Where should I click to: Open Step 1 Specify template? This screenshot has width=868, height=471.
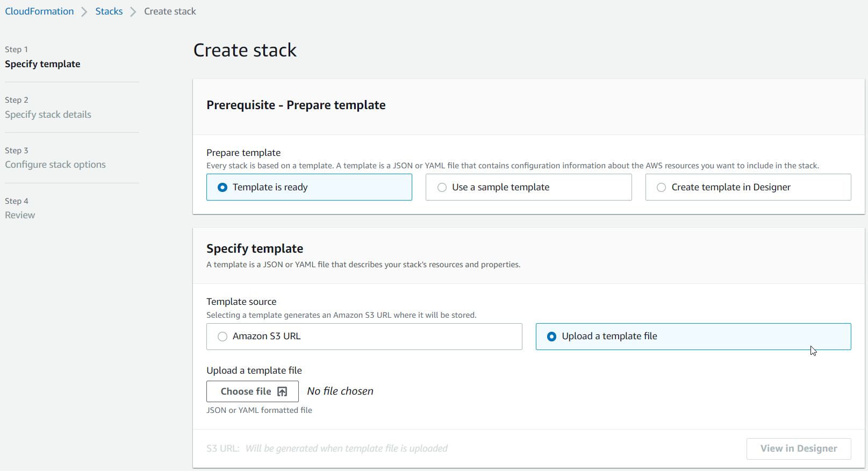(x=42, y=64)
